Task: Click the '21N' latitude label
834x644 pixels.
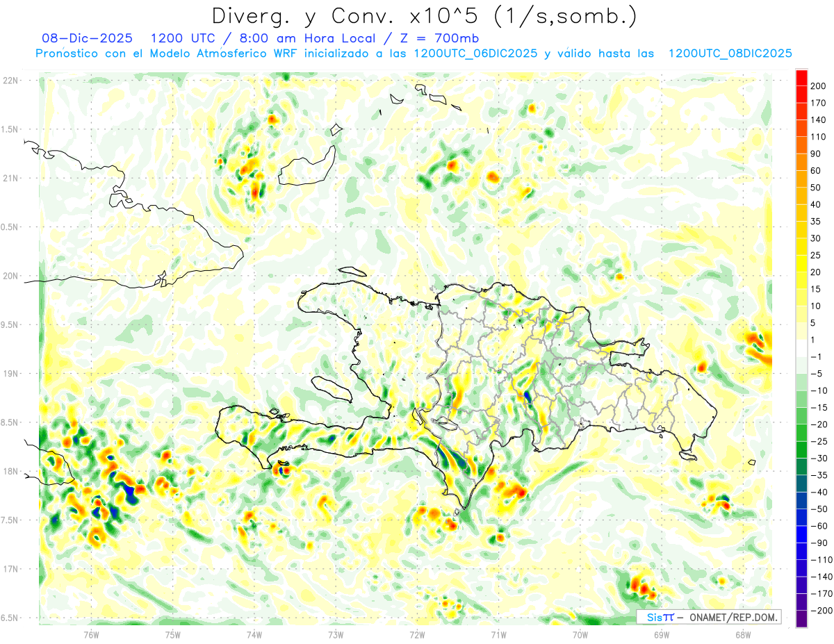Action: click(10, 178)
